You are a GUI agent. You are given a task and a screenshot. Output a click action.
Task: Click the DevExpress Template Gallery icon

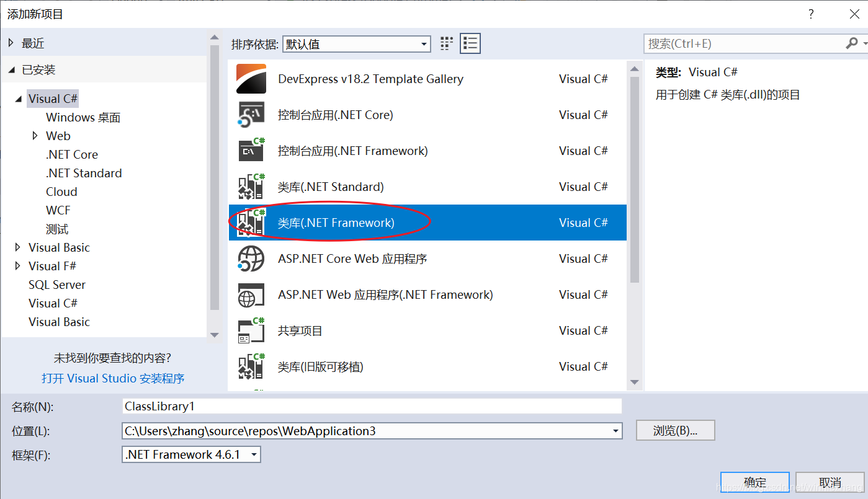click(251, 79)
